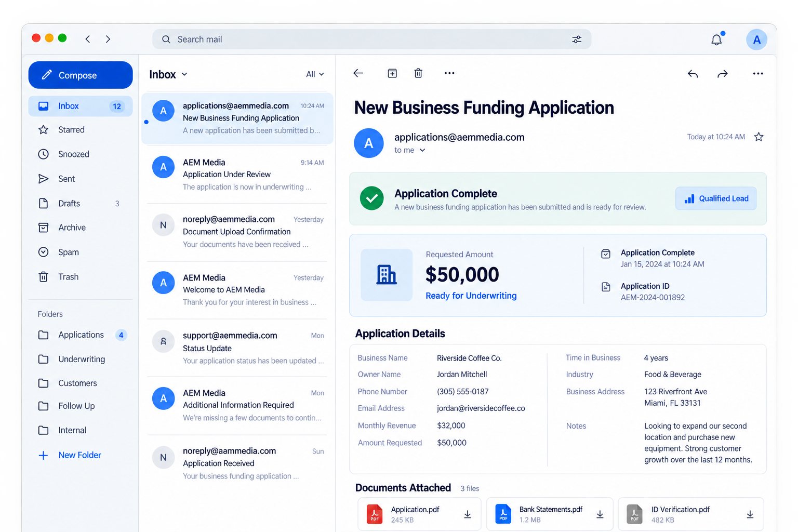Select the Archive mailbox
The height and width of the screenshot is (532, 798).
(81, 228)
